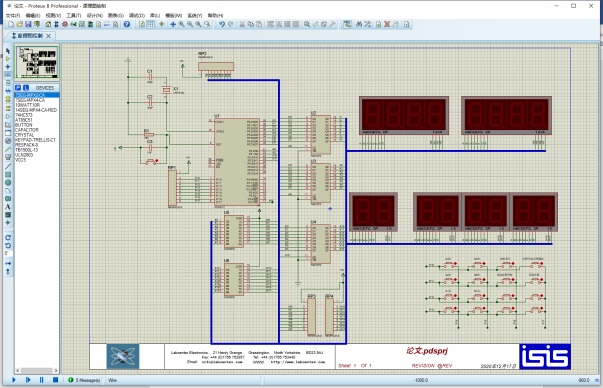Click the simulation play button
603x388 pixels.
(x=14, y=380)
